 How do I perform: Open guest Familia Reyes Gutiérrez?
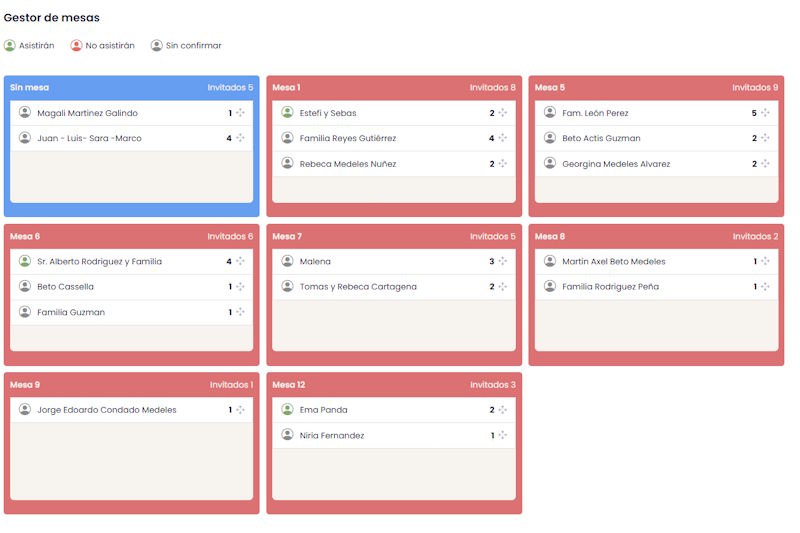pyautogui.click(x=348, y=139)
